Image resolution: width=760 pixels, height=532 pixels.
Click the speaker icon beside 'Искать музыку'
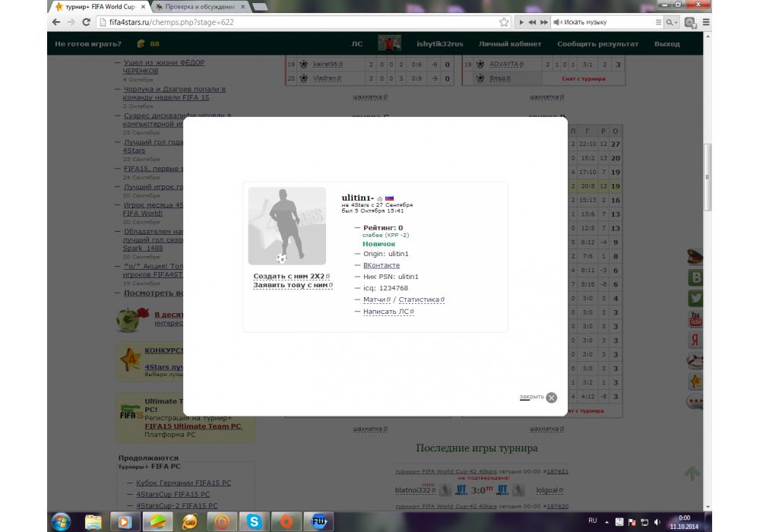pos(557,22)
